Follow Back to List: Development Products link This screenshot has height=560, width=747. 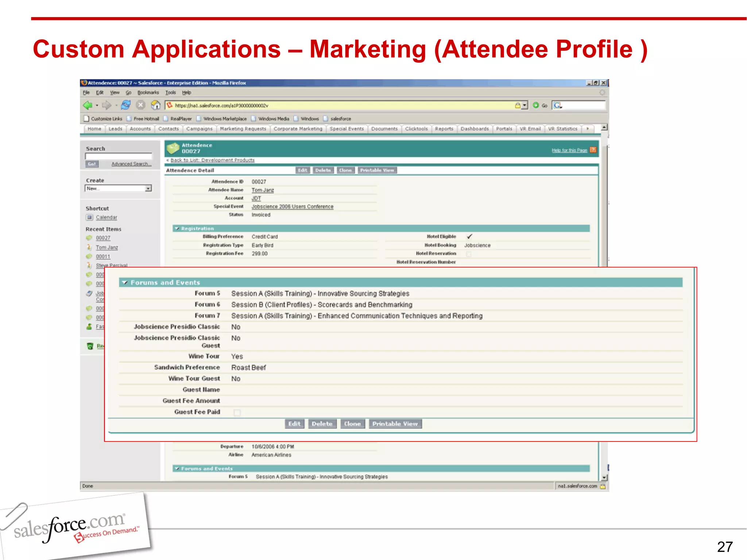click(212, 160)
